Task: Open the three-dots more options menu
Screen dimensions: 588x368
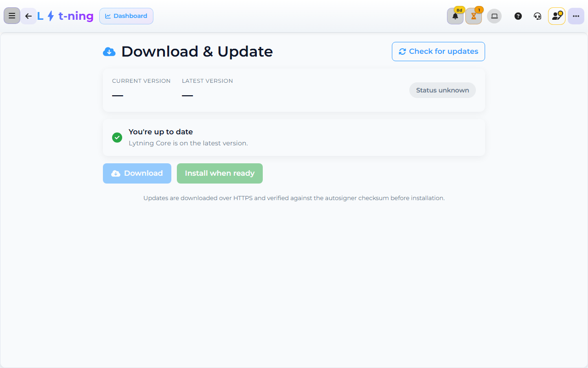Action: 576,16
